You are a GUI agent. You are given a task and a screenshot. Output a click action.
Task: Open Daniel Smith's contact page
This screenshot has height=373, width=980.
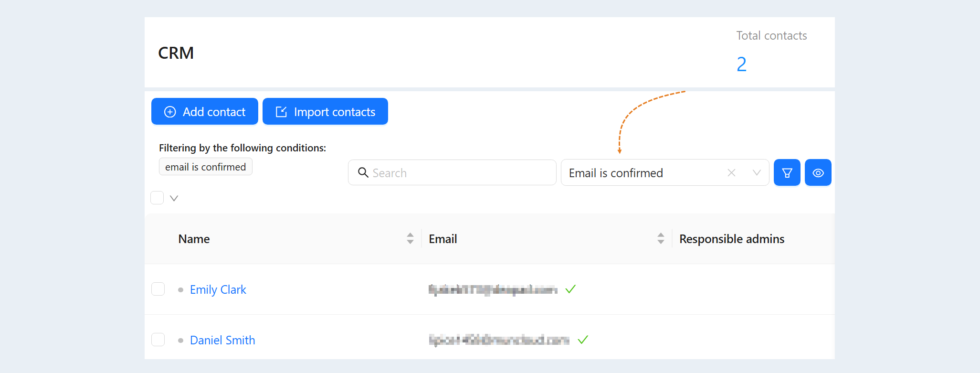click(x=222, y=340)
